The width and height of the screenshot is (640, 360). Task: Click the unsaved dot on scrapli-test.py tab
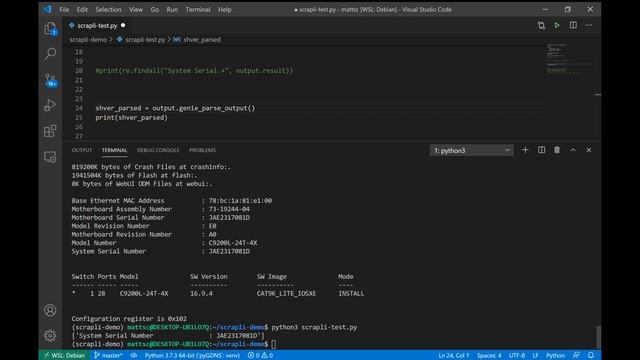[123, 25]
